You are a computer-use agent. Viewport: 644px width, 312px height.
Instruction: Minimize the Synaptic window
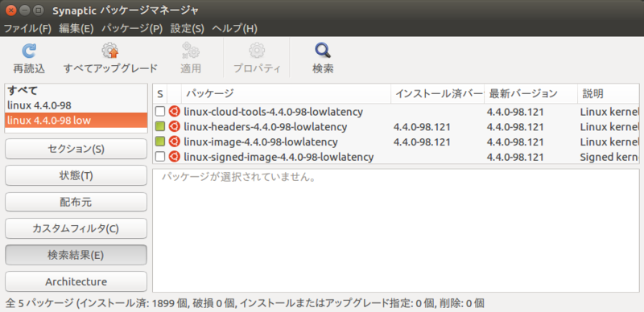click(x=25, y=10)
